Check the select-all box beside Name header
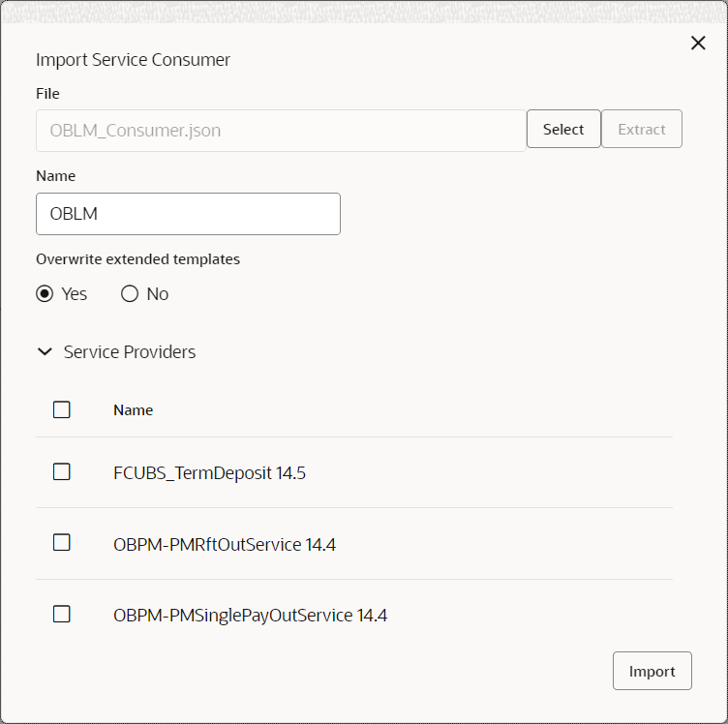The height and width of the screenshot is (724, 728). click(x=62, y=409)
